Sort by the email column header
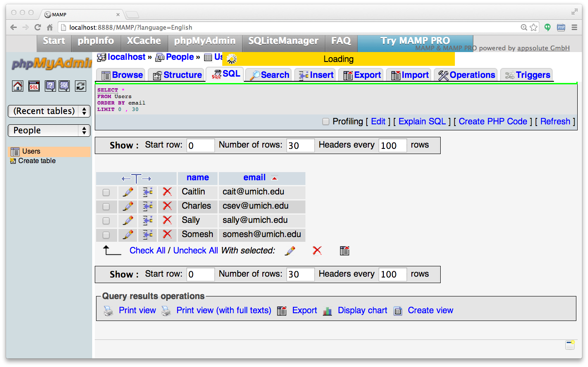Image resolution: width=588 pixels, height=367 pixels. (255, 177)
